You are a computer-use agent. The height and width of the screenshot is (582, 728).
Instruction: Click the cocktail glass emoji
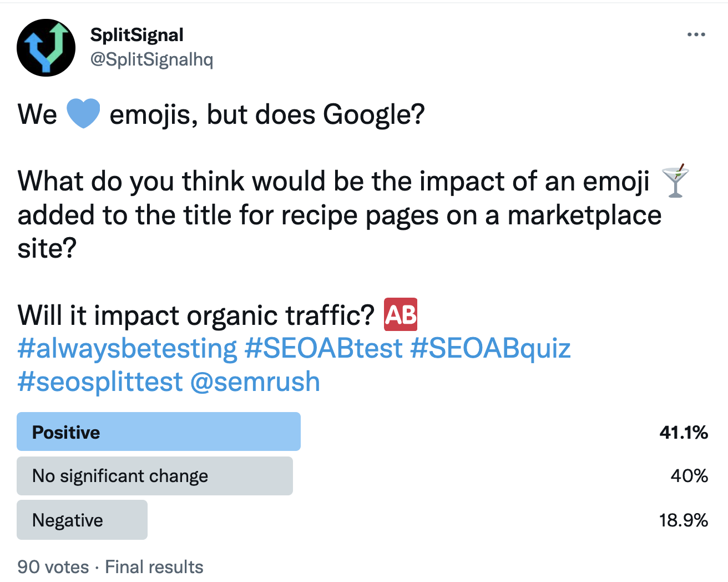point(675,181)
